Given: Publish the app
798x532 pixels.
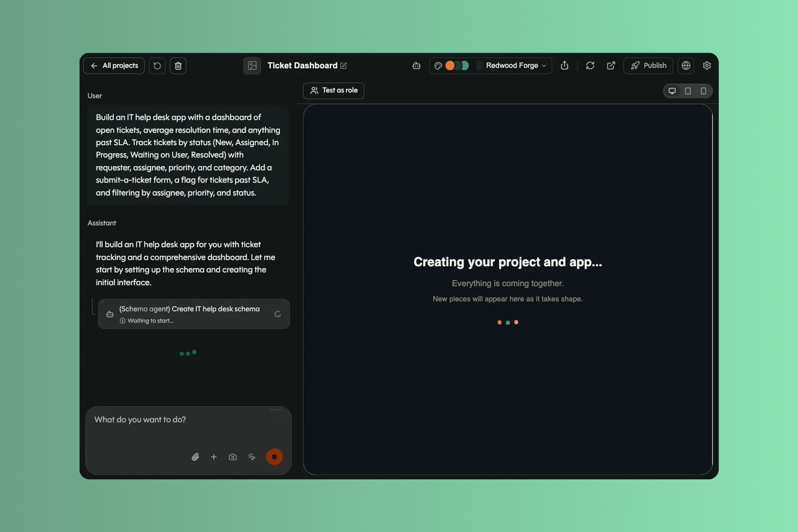Looking at the screenshot, I should point(648,66).
